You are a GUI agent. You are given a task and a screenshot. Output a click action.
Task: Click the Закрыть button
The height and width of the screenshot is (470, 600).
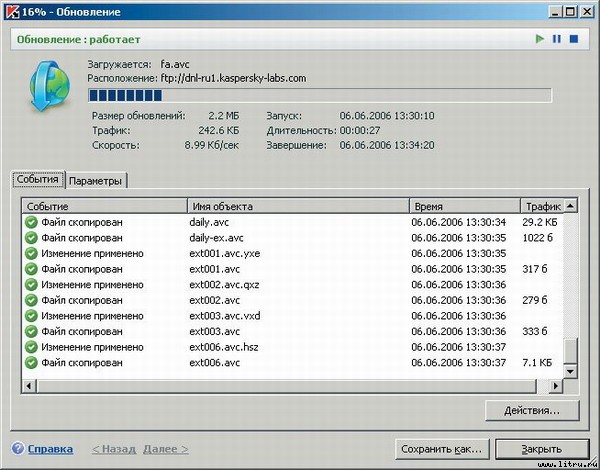[x=541, y=449]
